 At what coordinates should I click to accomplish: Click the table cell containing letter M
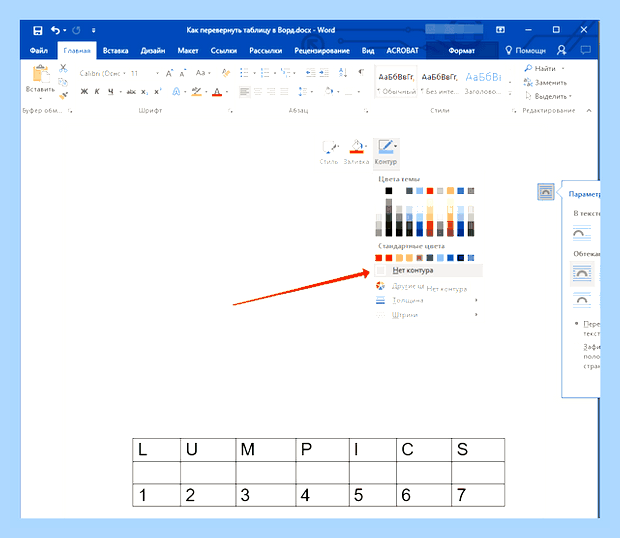click(266, 450)
